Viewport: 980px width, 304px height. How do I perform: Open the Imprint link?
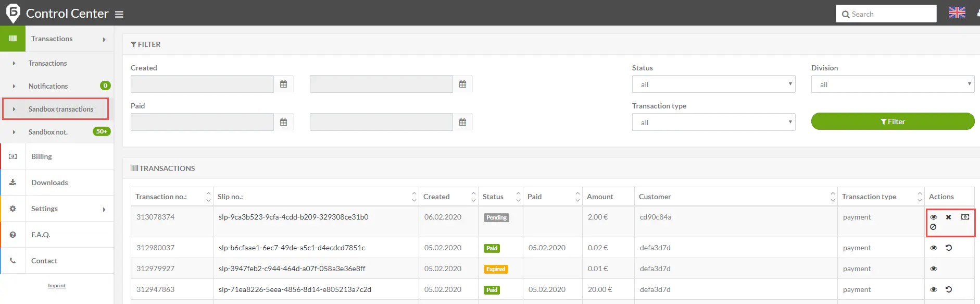coord(57,286)
